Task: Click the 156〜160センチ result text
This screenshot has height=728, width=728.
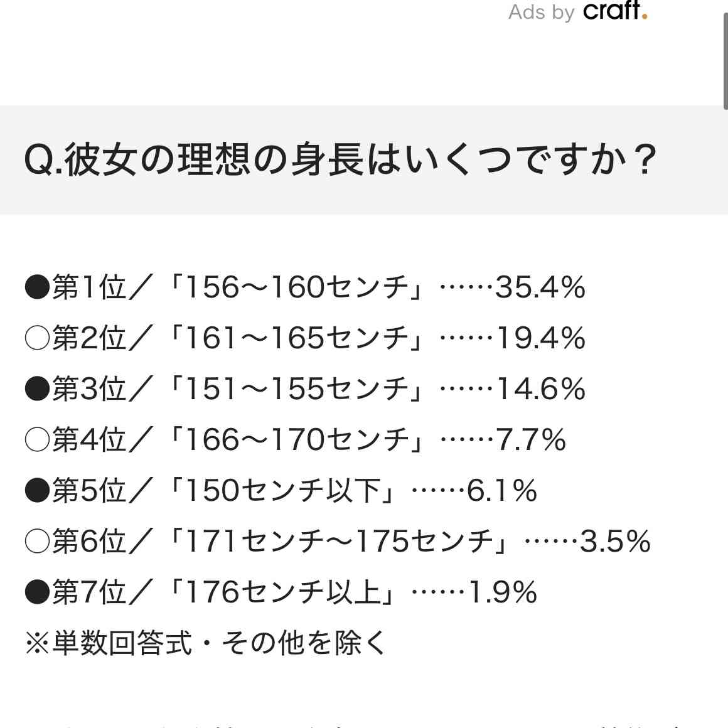Action: [x=297, y=286]
